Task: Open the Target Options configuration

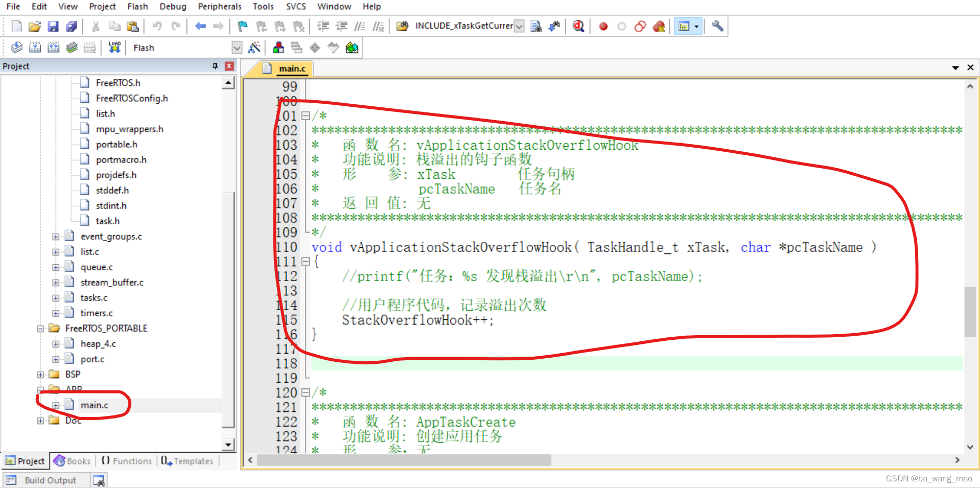Action: pyautogui.click(x=254, y=47)
